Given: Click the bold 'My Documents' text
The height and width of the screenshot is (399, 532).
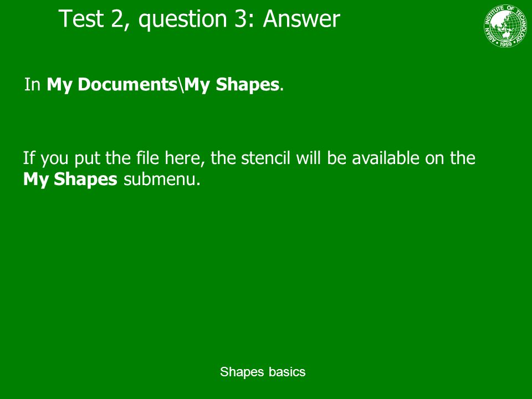Looking at the screenshot, I should tap(112, 84).
